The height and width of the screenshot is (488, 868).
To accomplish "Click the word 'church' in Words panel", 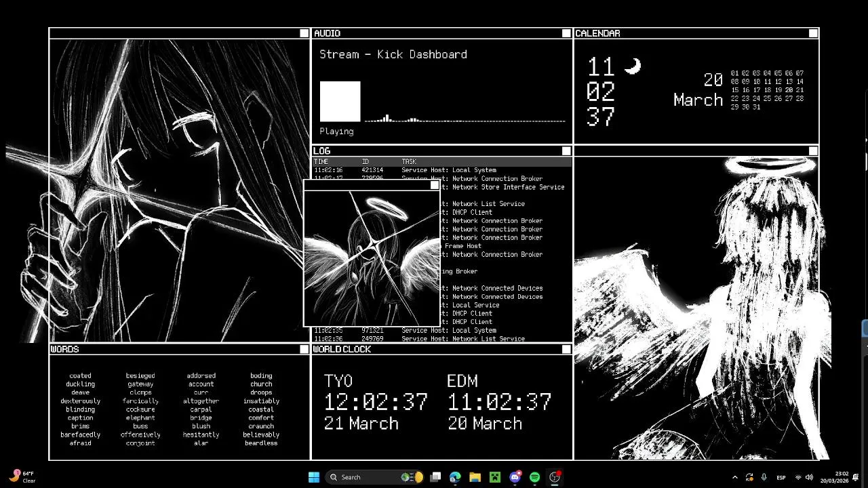I will click(x=261, y=384).
